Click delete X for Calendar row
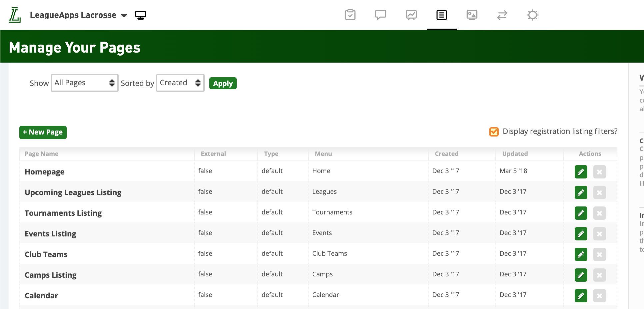The image size is (644, 309). (x=600, y=296)
